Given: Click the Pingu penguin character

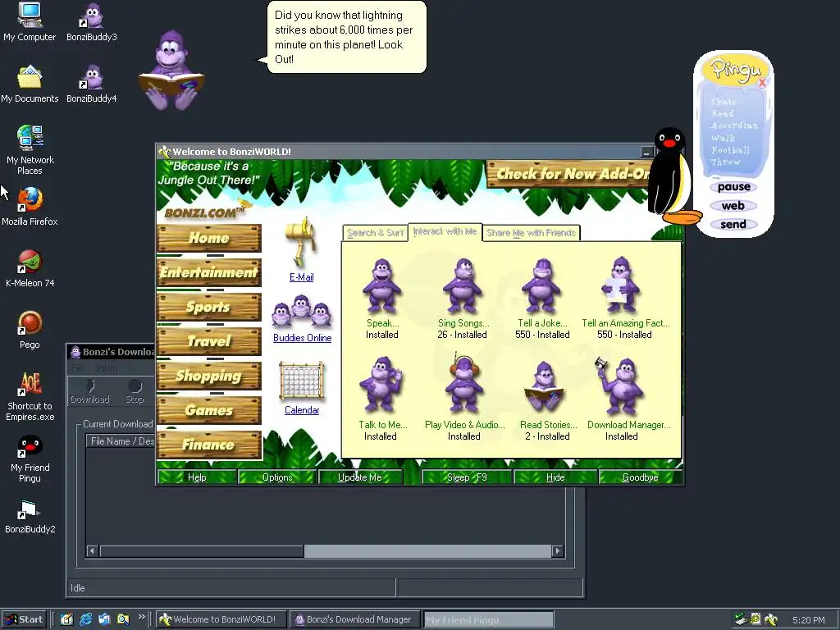Looking at the screenshot, I should point(673,176).
